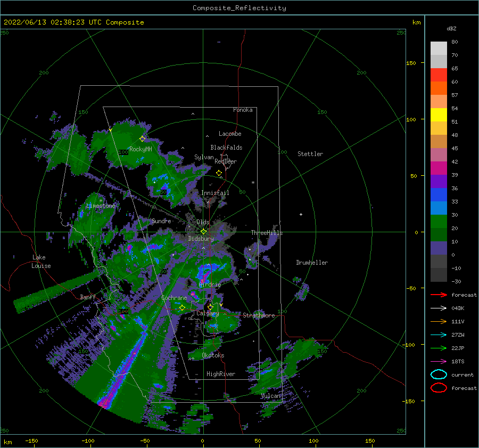Click the yellow diamond marker near RockyMH

142,139
